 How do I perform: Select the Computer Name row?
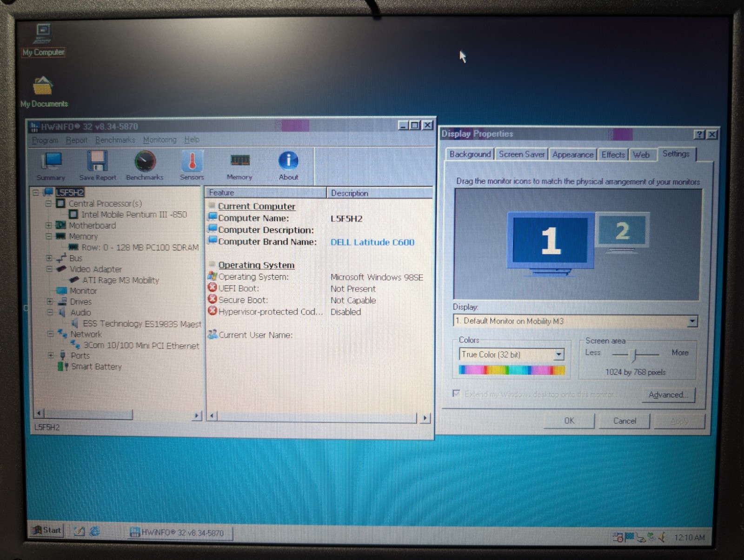(286, 218)
